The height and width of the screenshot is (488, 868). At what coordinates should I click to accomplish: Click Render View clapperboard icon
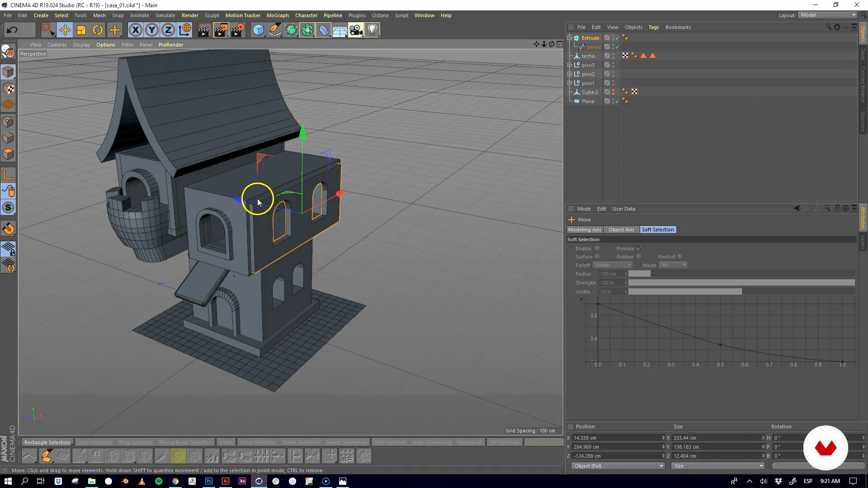click(204, 30)
